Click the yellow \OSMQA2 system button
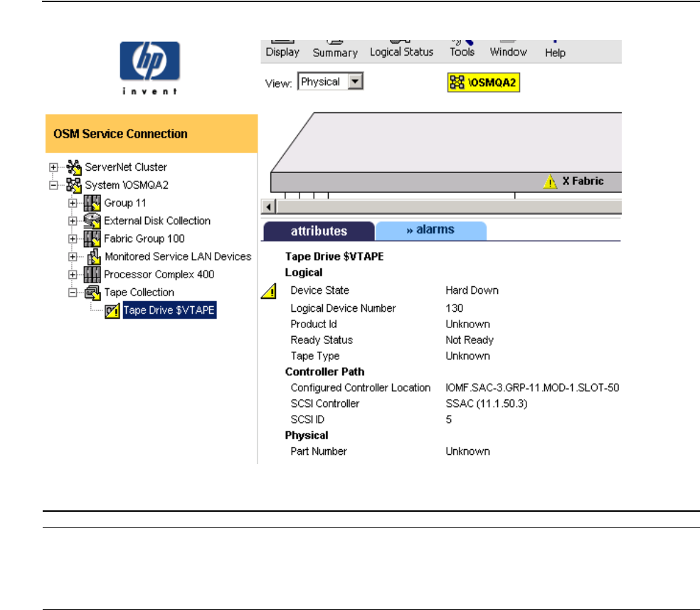This screenshot has width=700, height=610. point(482,83)
